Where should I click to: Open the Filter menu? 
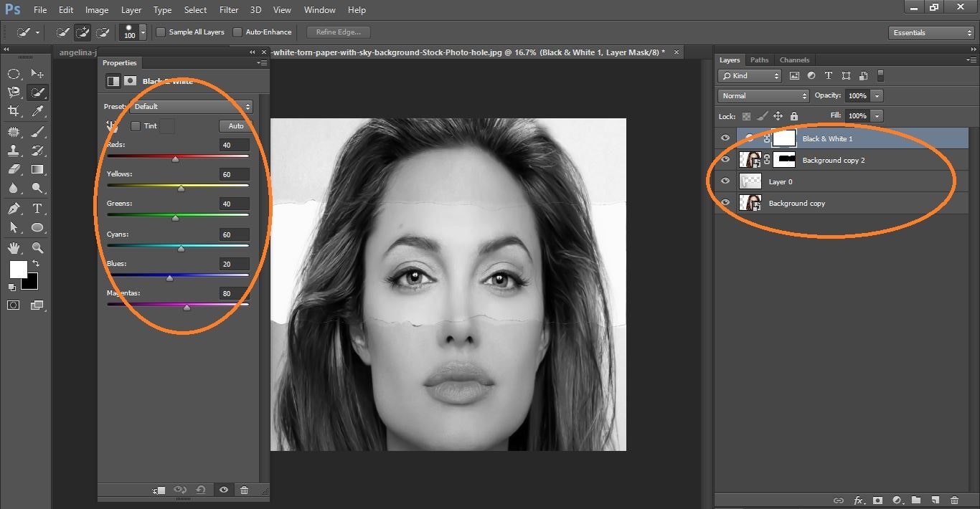[x=229, y=10]
